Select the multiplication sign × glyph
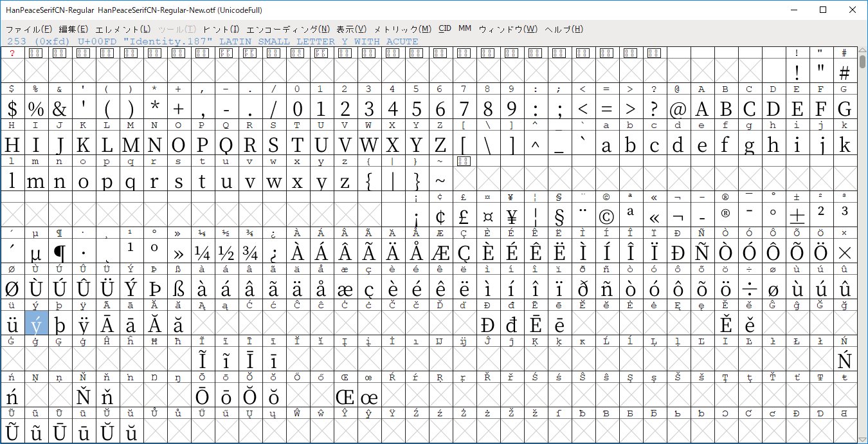Viewport: 868px width, 444px height. [844, 252]
